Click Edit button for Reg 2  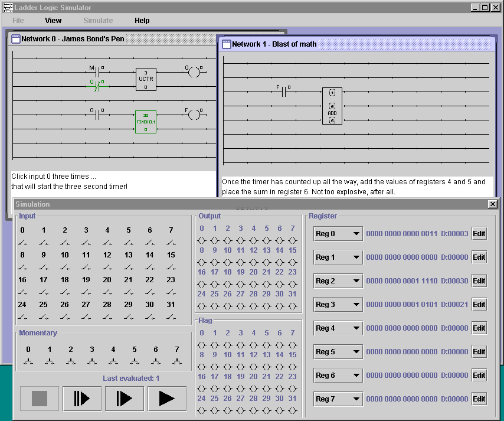click(x=479, y=281)
